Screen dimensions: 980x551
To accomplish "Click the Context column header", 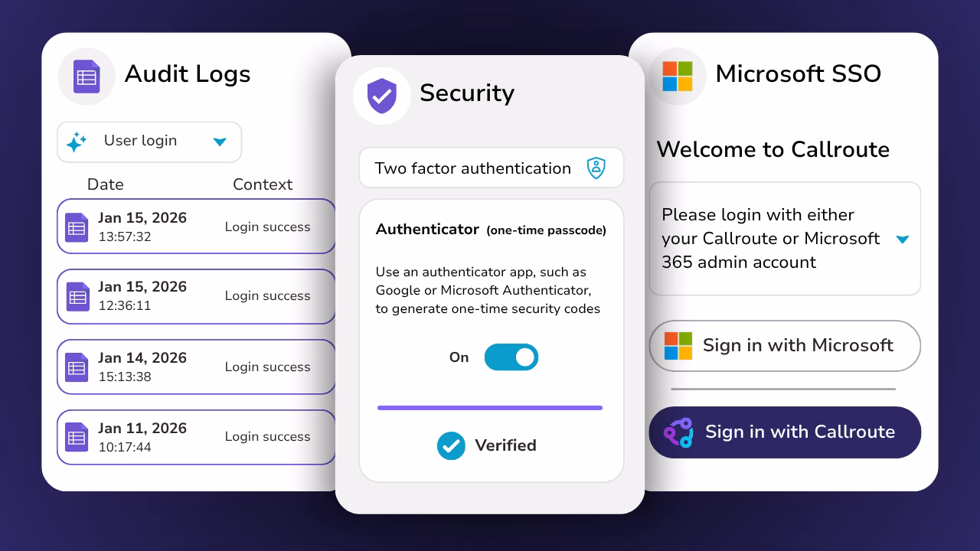I will pos(263,184).
